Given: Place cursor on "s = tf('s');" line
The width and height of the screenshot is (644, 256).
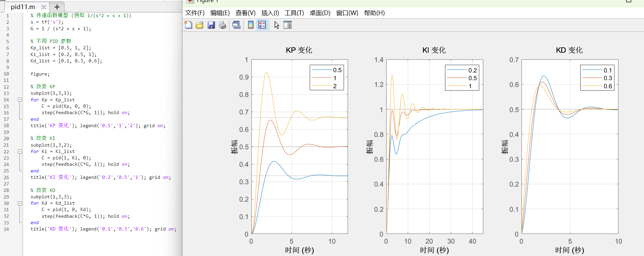Looking at the screenshot, I should tap(47, 22).
